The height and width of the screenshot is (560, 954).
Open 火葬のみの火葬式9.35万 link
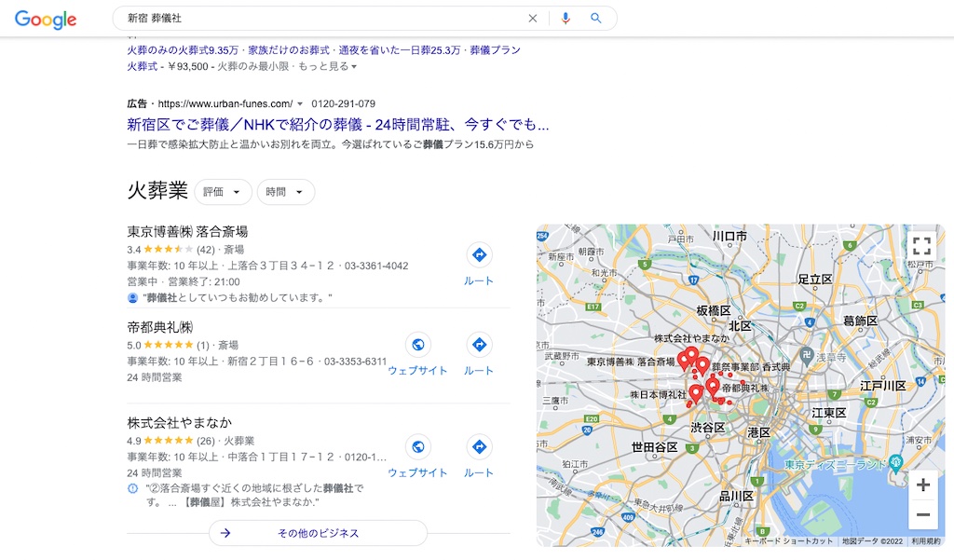183,50
